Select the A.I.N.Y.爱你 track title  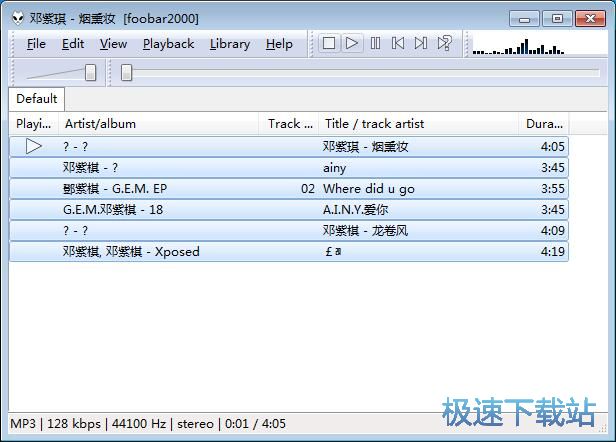pyautogui.click(x=356, y=210)
